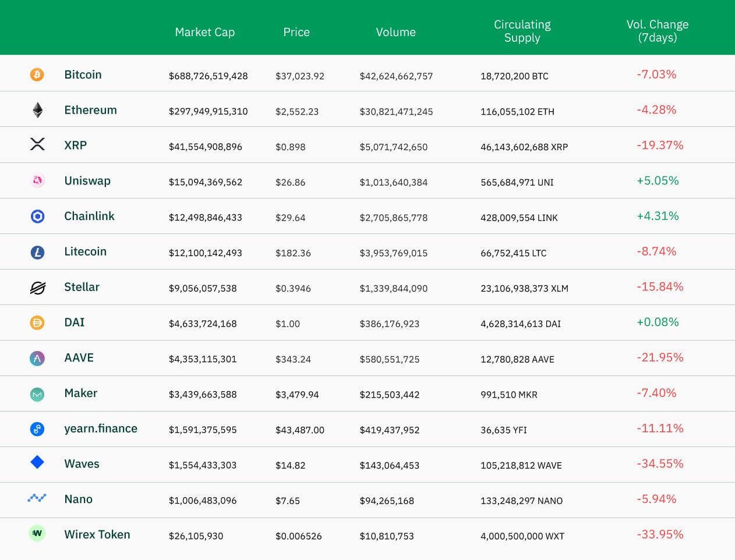
Task: Open the Waves name link
Action: [x=82, y=464]
